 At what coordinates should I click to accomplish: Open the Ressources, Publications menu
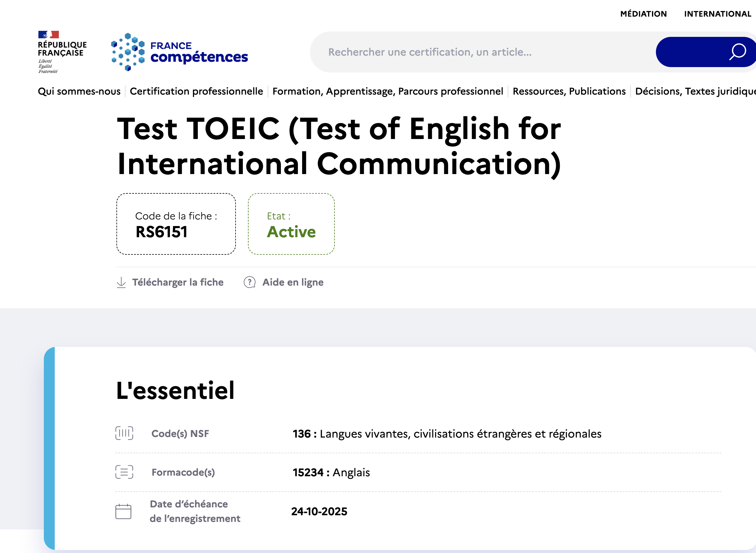pyautogui.click(x=569, y=91)
